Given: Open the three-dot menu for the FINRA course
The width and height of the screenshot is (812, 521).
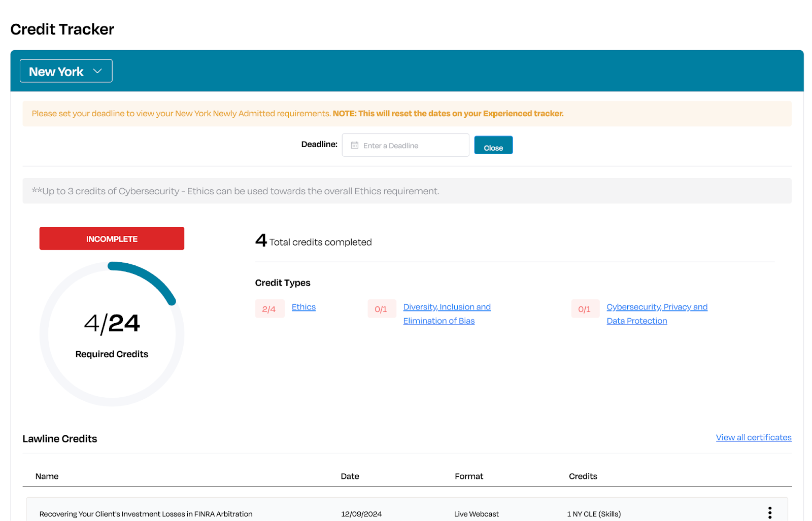Looking at the screenshot, I should (769, 513).
